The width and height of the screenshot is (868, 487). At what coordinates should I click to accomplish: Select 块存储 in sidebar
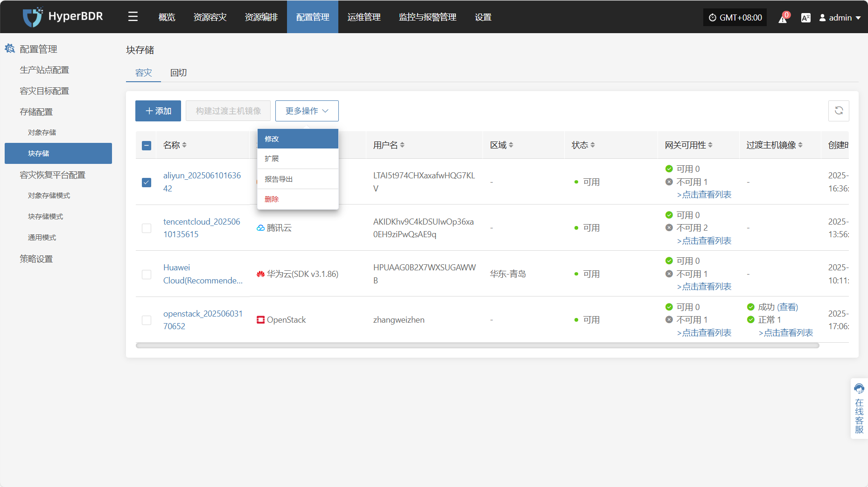(58, 153)
